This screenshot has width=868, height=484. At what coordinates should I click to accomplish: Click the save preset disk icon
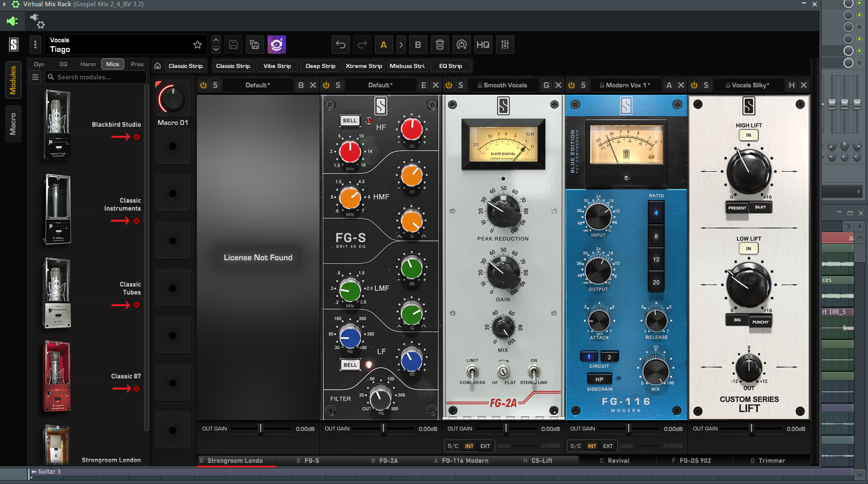pyautogui.click(x=233, y=45)
